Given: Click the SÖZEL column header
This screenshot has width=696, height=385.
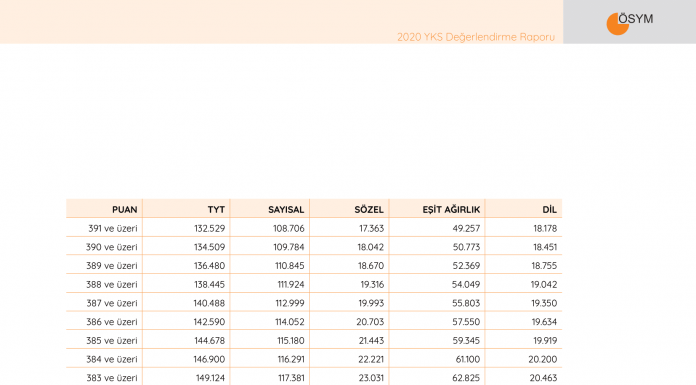Looking at the screenshot, I should (x=369, y=210).
